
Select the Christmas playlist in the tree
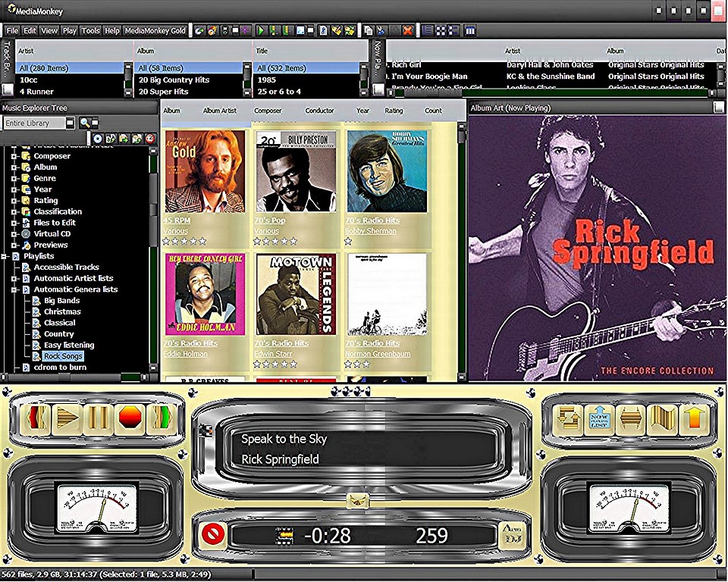(62, 312)
